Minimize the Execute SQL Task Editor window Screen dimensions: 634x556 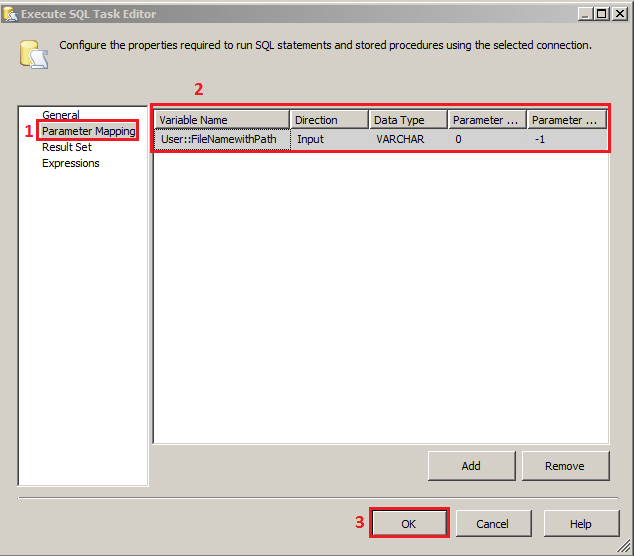[585, 14]
